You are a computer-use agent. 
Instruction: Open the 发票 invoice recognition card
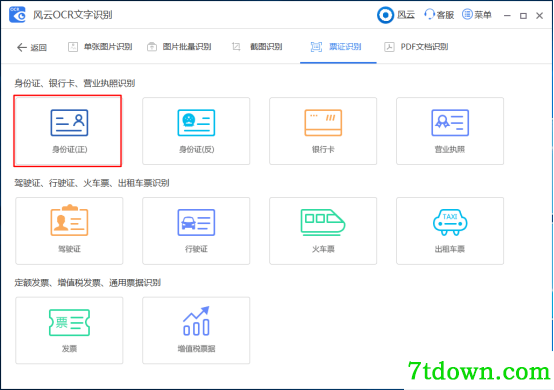(x=69, y=331)
